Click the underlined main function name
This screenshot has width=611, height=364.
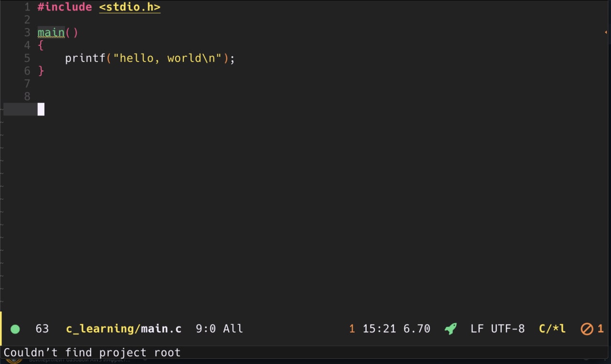pyautogui.click(x=51, y=32)
